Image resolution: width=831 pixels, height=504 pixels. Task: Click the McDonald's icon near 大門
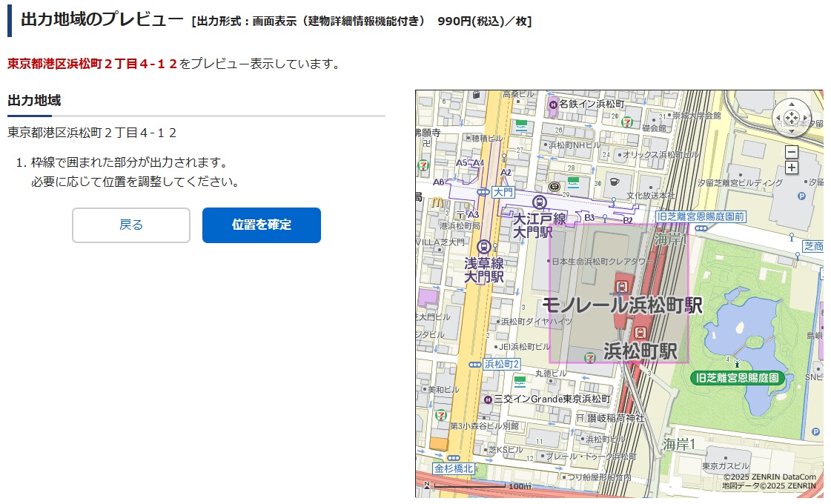pyautogui.click(x=437, y=202)
